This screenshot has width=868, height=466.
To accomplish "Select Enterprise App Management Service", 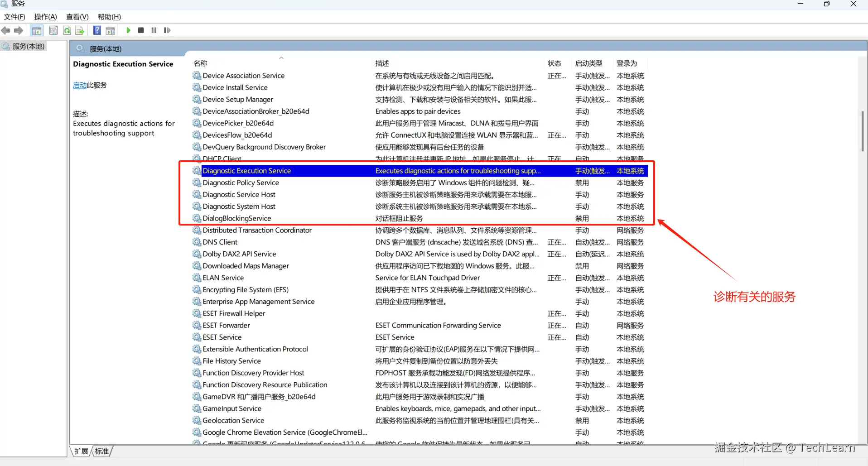I will tap(420, 302).
